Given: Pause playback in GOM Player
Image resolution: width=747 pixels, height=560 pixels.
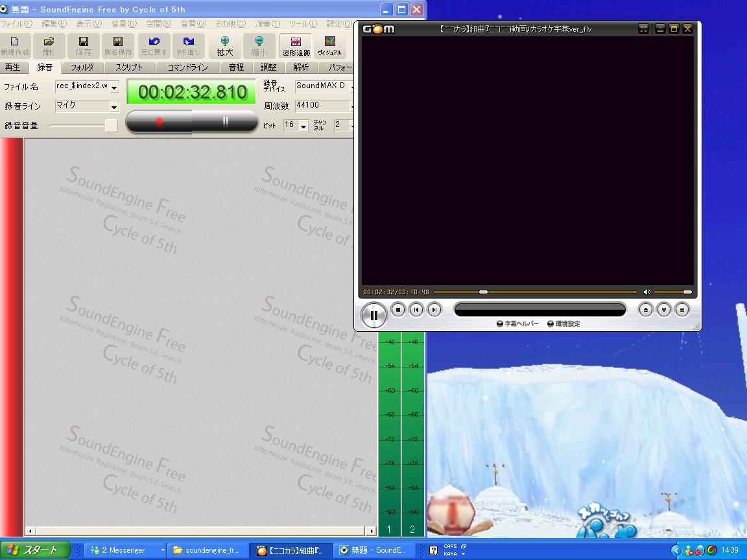Looking at the screenshot, I should 374,315.
